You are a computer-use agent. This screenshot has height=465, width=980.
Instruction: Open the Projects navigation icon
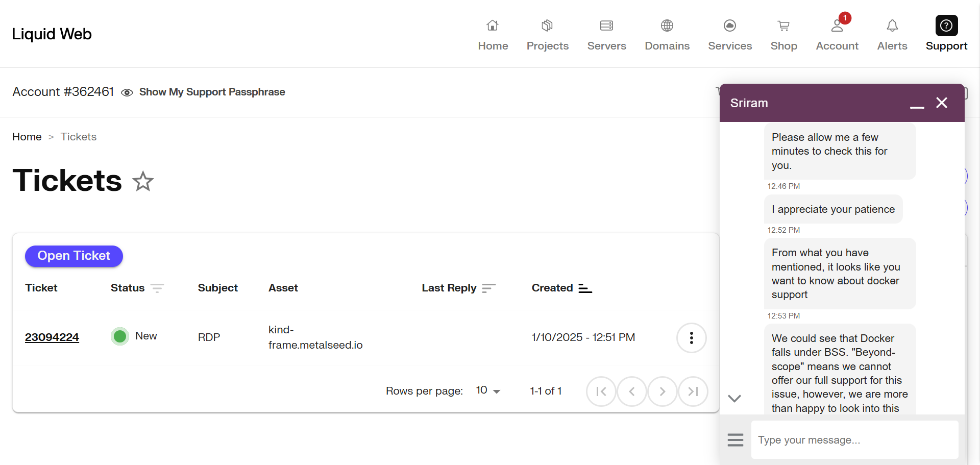pos(547,26)
